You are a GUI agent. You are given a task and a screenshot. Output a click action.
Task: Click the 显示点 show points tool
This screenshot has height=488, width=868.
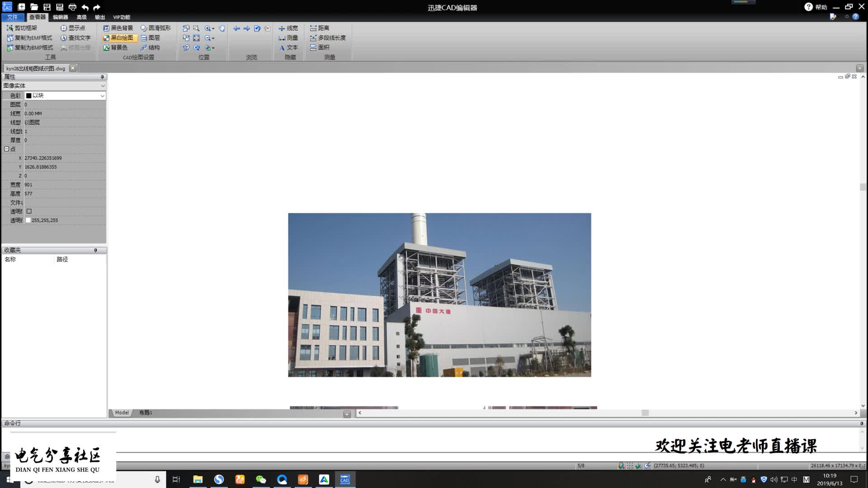point(73,28)
